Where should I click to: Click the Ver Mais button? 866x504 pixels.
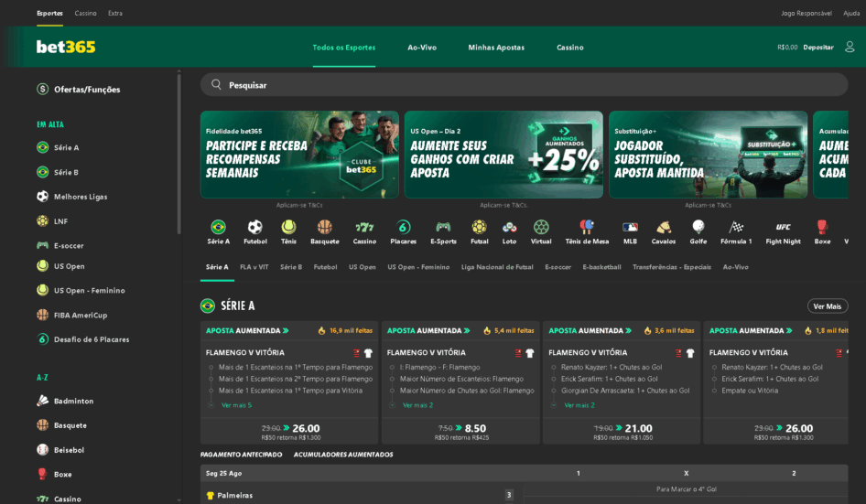coord(827,306)
